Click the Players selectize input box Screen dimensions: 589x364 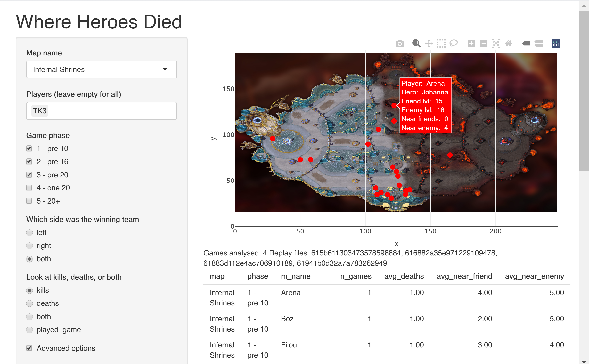111,111
